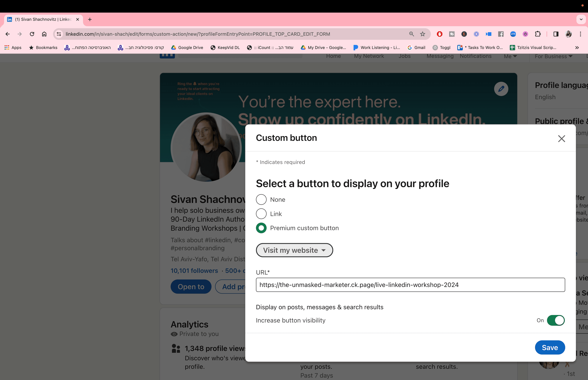The image size is (588, 380).
Task: Expand the For Business dropdown
Action: (553, 56)
